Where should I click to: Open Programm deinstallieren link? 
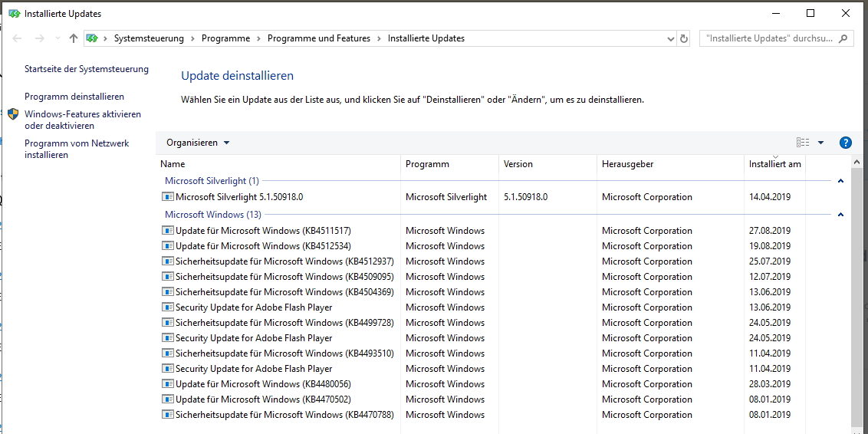pyautogui.click(x=74, y=97)
